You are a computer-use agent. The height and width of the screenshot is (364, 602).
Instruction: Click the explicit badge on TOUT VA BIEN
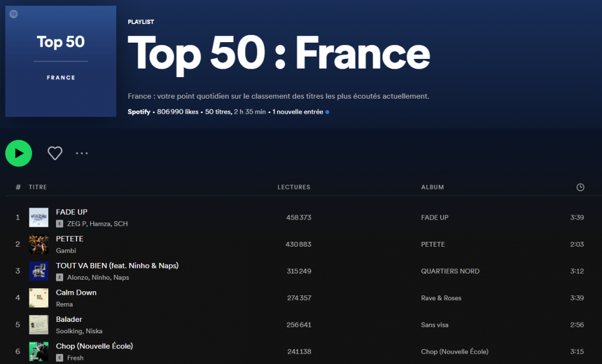click(x=60, y=277)
